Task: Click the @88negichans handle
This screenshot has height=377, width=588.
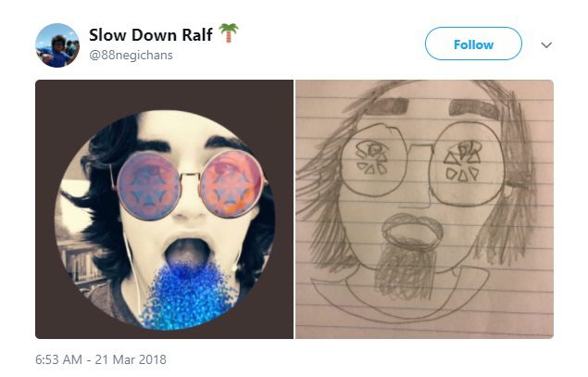Action: pyautogui.click(x=130, y=56)
